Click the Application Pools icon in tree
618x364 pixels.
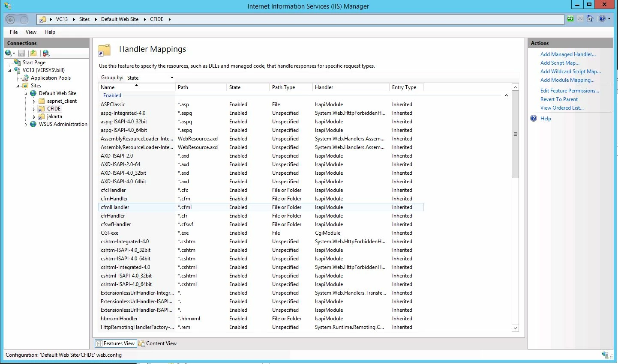(26, 78)
